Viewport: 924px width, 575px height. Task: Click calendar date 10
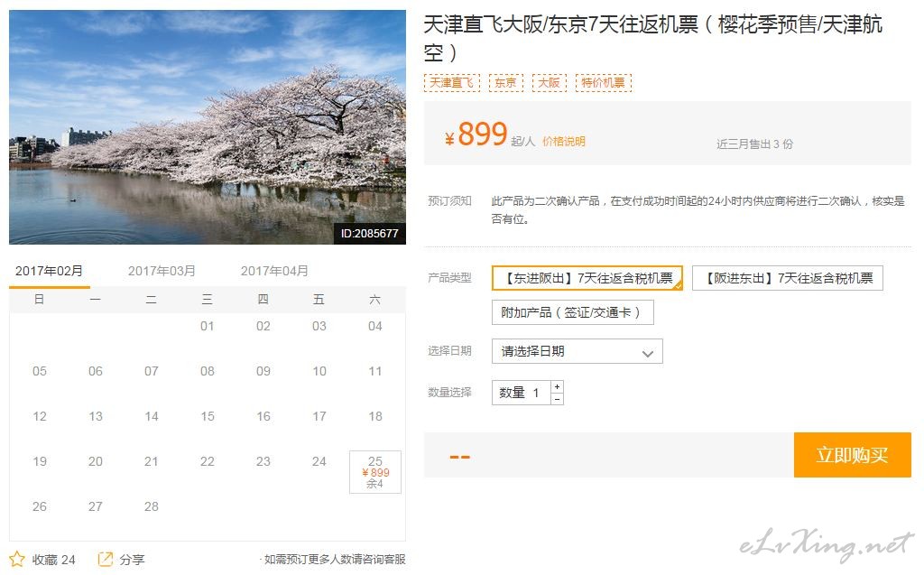tap(319, 371)
